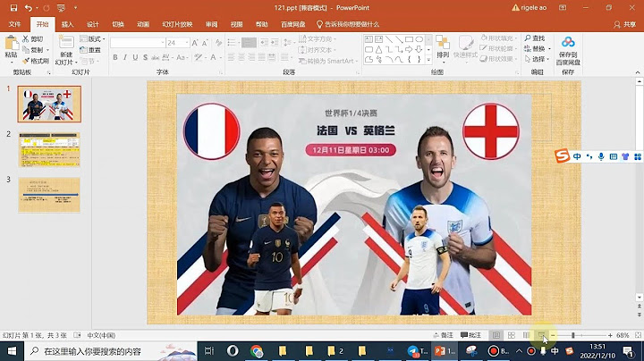The height and width of the screenshot is (361, 644).
Task: Open the font name combo box
Action: (x=138, y=43)
